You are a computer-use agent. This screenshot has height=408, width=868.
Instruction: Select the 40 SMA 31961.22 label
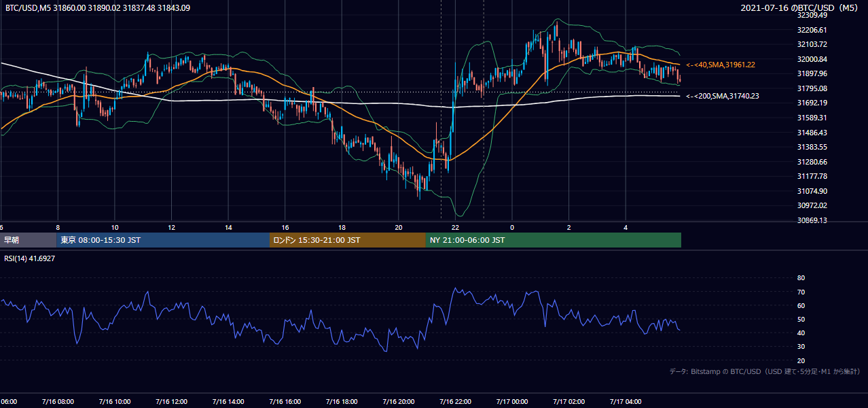click(x=721, y=65)
